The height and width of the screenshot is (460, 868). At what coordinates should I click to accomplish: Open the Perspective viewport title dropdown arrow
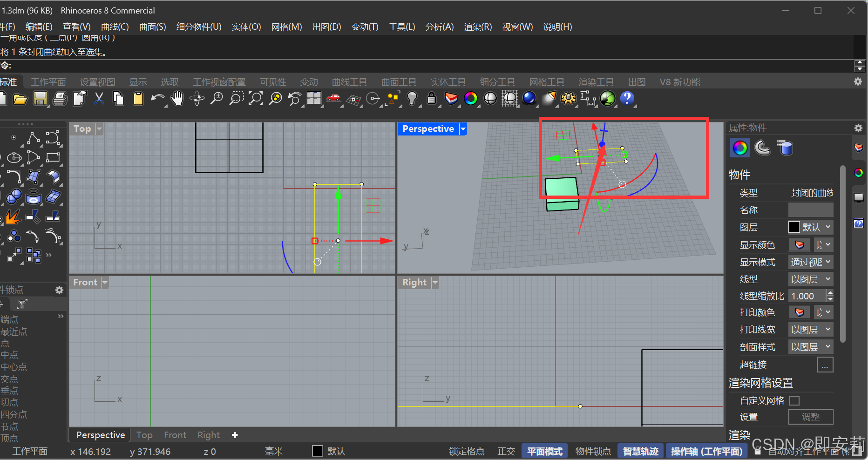[x=463, y=129]
